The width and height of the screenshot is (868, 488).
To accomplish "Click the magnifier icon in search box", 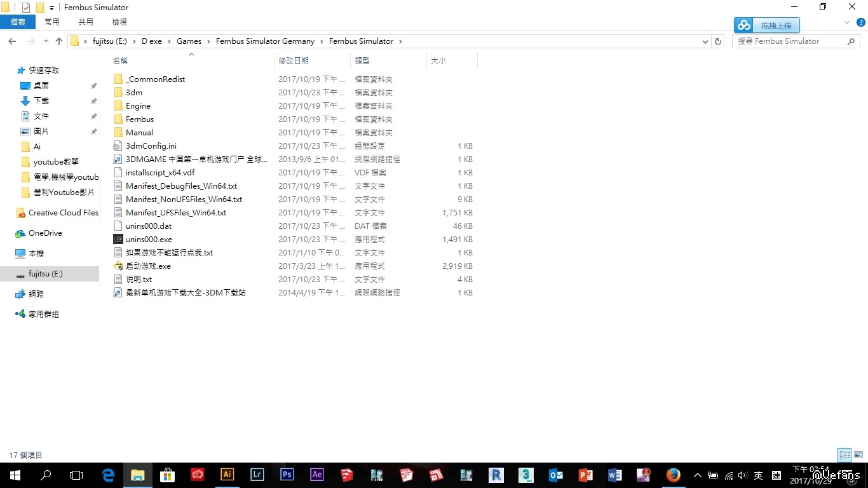I will point(851,41).
